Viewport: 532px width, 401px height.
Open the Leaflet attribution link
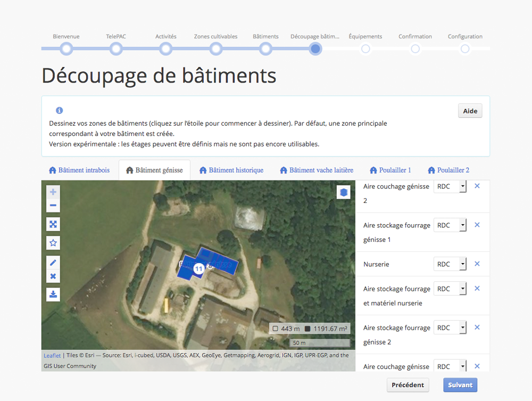pyautogui.click(x=52, y=356)
